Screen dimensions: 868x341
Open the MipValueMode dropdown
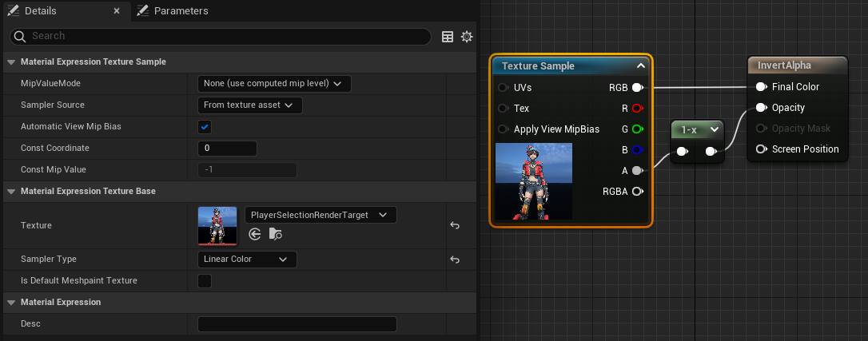point(274,83)
